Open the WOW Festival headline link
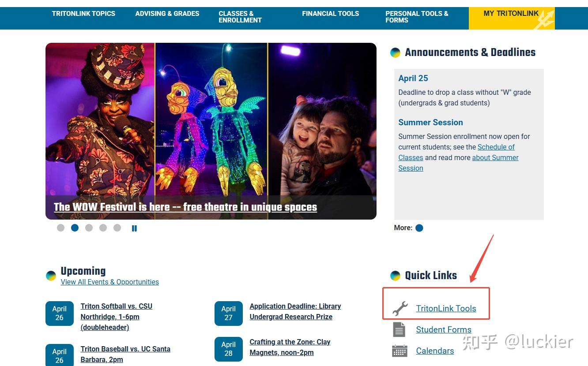 click(x=185, y=207)
